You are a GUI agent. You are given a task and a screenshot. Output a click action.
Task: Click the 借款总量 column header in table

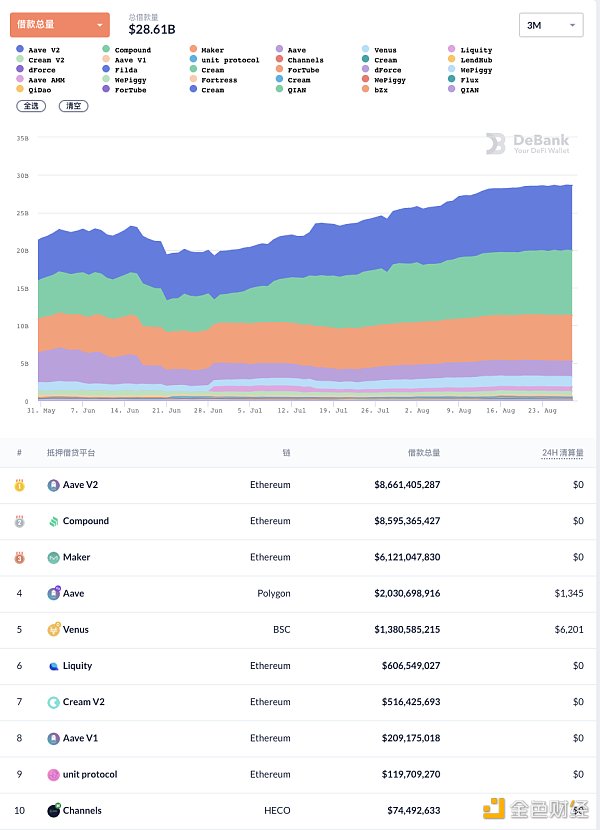click(423, 453)
